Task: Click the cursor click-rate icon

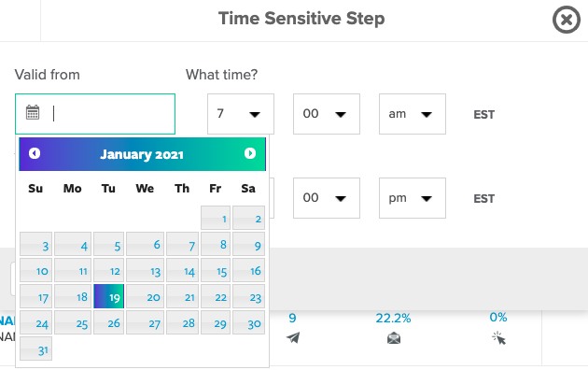Action: click(498, 337)
